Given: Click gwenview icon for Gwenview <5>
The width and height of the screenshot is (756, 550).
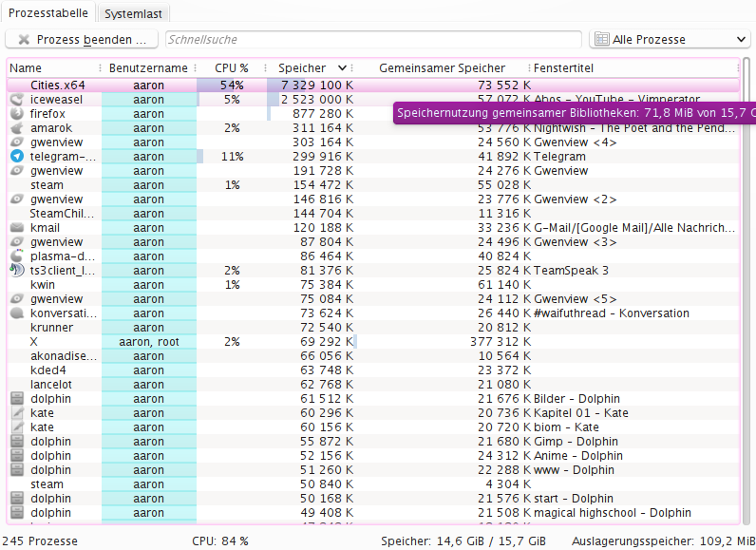Looking at the screenshot, I should pos(17,299).
